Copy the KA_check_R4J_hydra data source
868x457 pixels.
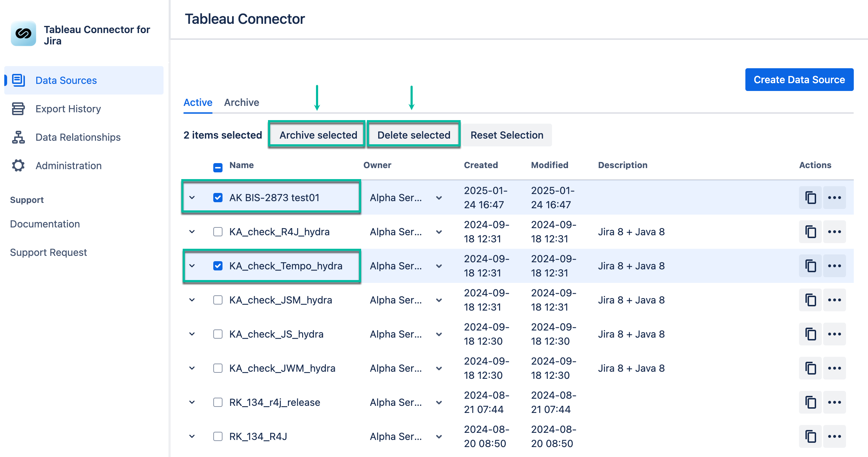[810, 232]
